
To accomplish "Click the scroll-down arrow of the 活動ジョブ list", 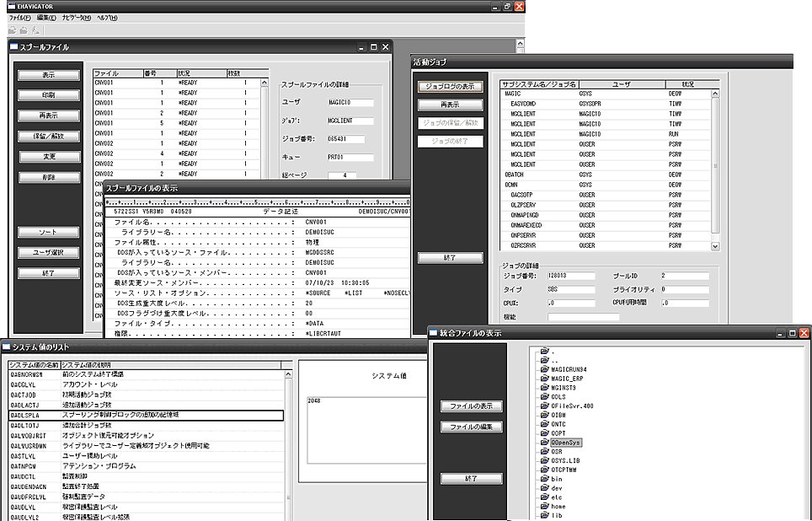I will [715, 246].
